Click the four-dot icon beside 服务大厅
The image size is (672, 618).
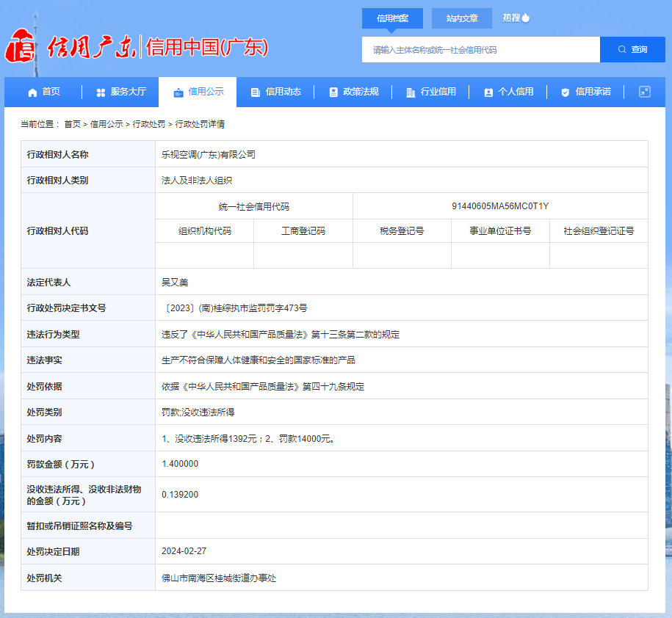point(101,92)
